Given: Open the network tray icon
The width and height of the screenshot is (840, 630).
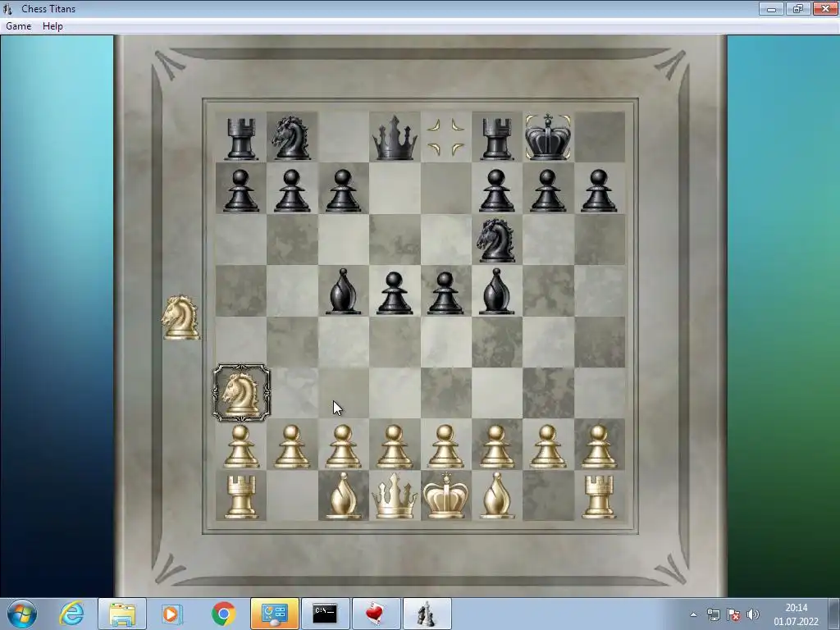Looking at the screenshot, I should pos(713,614).
